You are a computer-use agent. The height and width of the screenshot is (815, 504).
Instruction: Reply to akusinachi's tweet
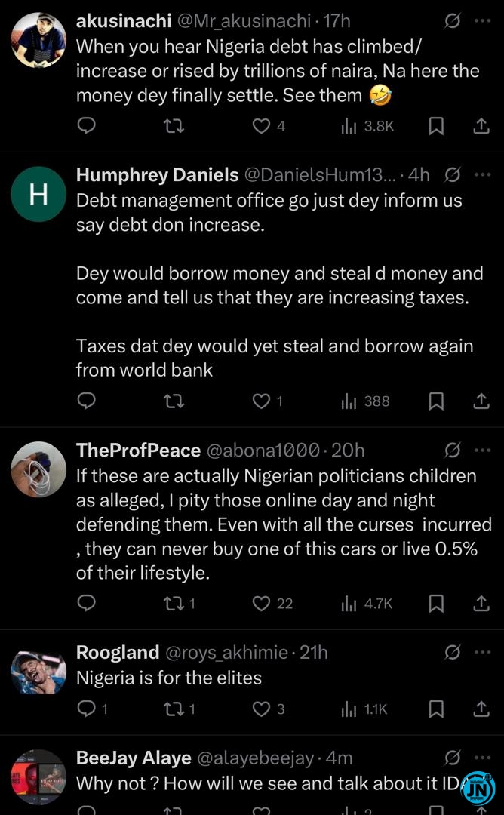point(87,126)
